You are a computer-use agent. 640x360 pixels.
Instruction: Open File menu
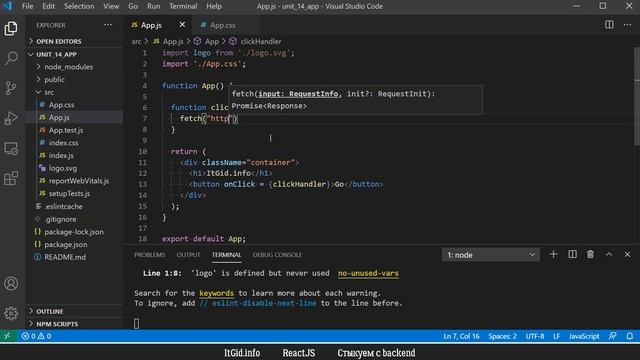tap(27, 6)
